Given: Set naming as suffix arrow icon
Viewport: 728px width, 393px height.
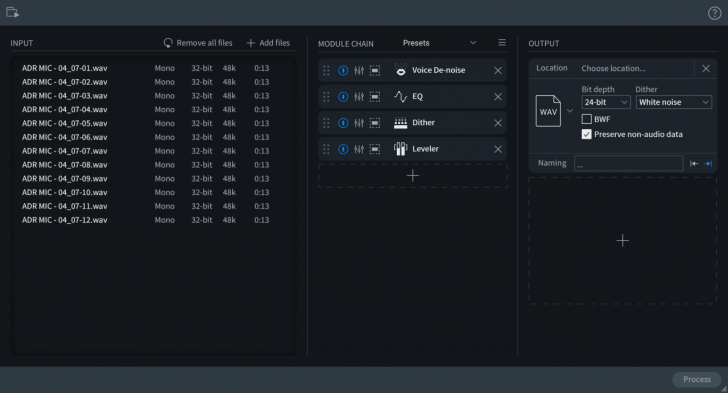Looking at the screenshot, I should [708, 164].
